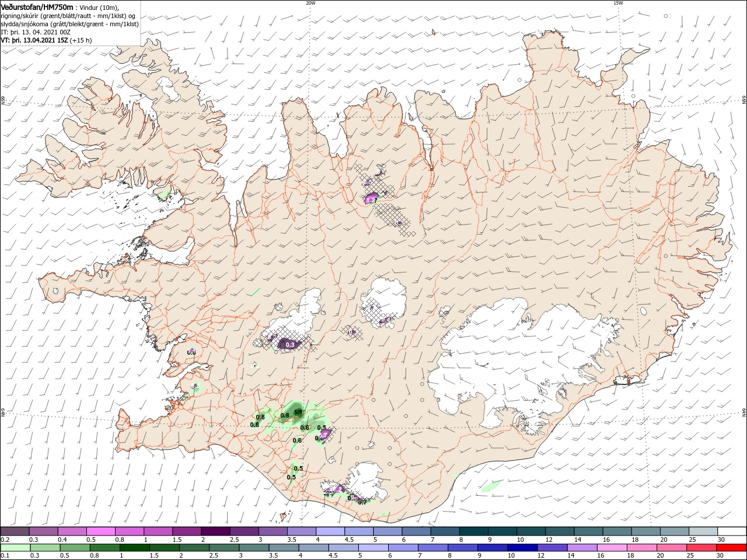Click the 0.3 value on the dark purple map patch

click(x=289, y=345)
